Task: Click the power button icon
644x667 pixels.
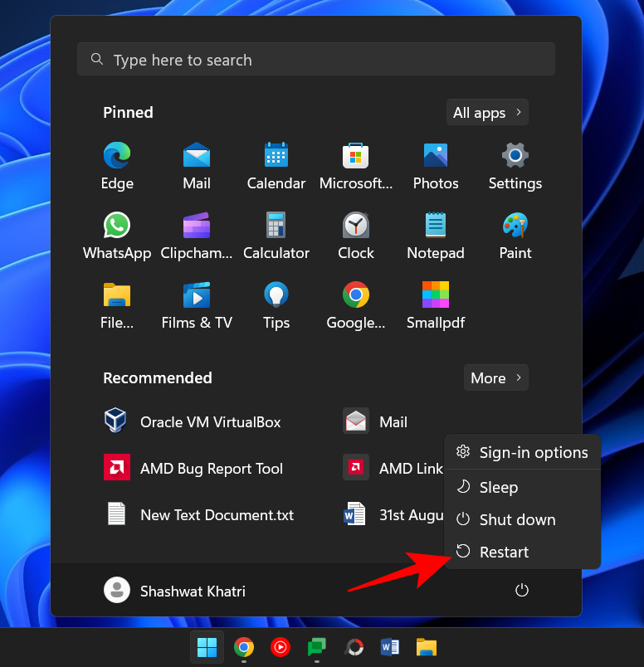Action: tap(522, 591)
